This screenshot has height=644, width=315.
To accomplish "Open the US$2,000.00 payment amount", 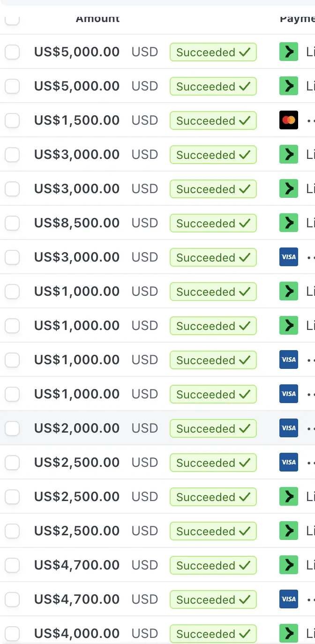I will tap(77, 428).
